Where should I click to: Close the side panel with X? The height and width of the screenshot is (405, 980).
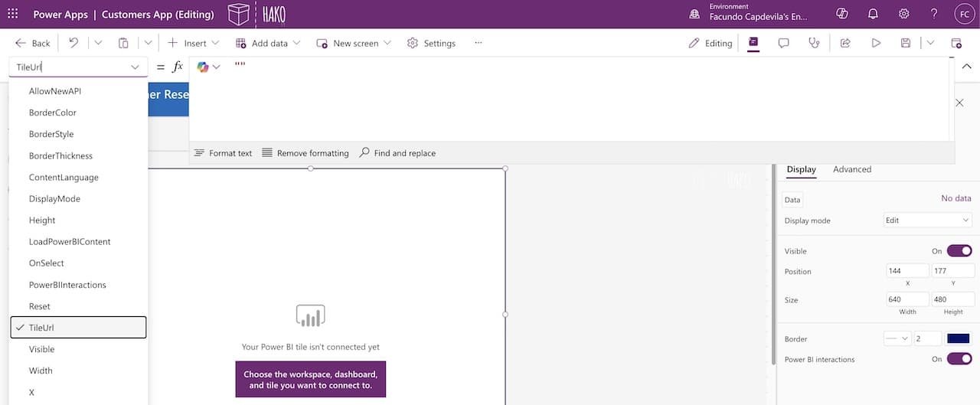click(x=959, y=103)
